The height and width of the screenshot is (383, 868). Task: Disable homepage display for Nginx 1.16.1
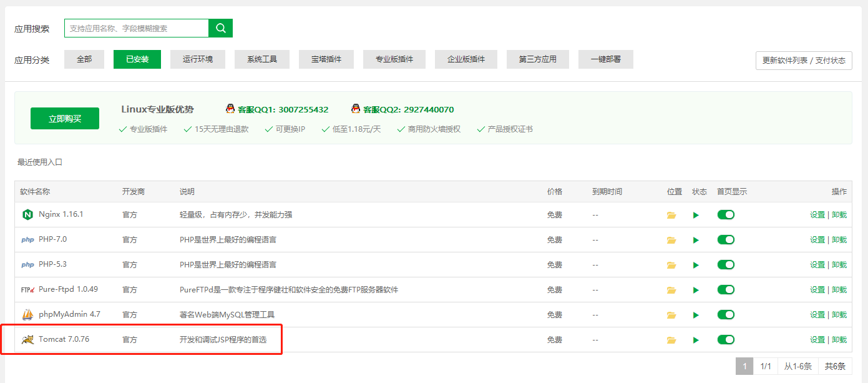pos(726,214)
